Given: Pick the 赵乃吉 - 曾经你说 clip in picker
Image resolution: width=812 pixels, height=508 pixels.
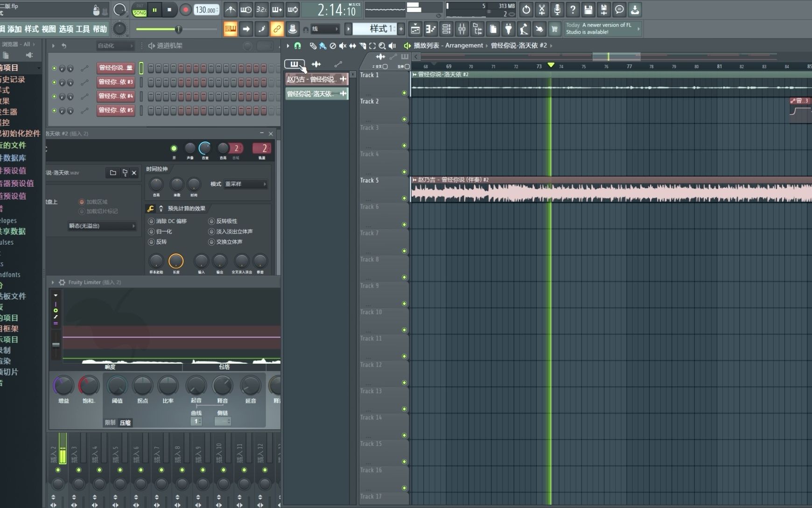Looking at the screenshot, I should point(317,79).
